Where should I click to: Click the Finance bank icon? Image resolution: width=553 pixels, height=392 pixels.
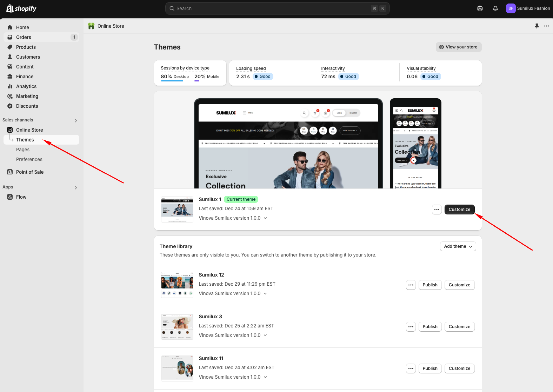(x=10, y=77)
